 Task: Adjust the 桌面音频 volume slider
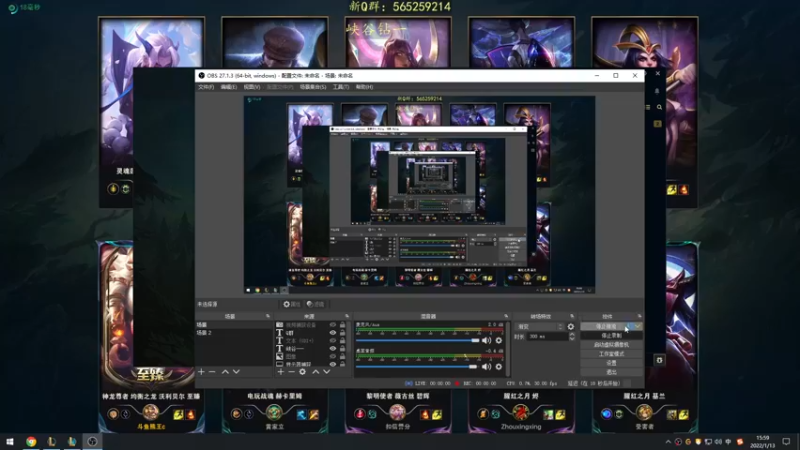[x=416, y=366]
